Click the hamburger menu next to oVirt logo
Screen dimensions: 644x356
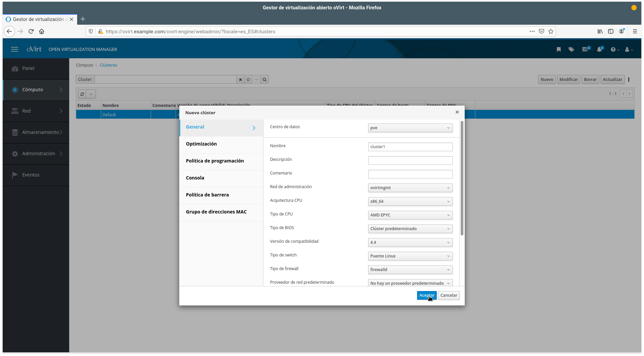point(15,49)
